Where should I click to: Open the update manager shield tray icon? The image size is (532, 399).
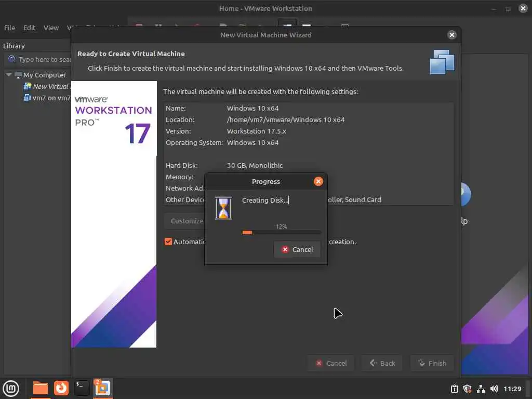pyautogui.click(x=467, y=389)
